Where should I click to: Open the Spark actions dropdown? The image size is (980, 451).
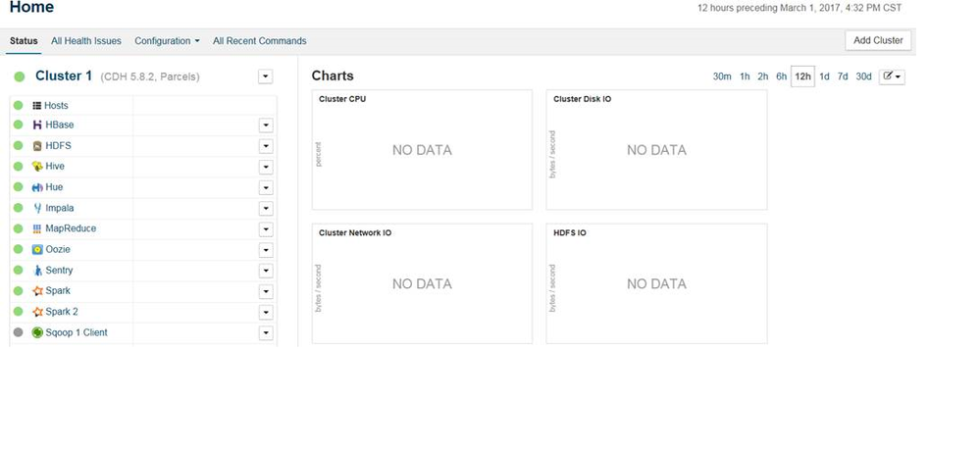coord(266,292)
